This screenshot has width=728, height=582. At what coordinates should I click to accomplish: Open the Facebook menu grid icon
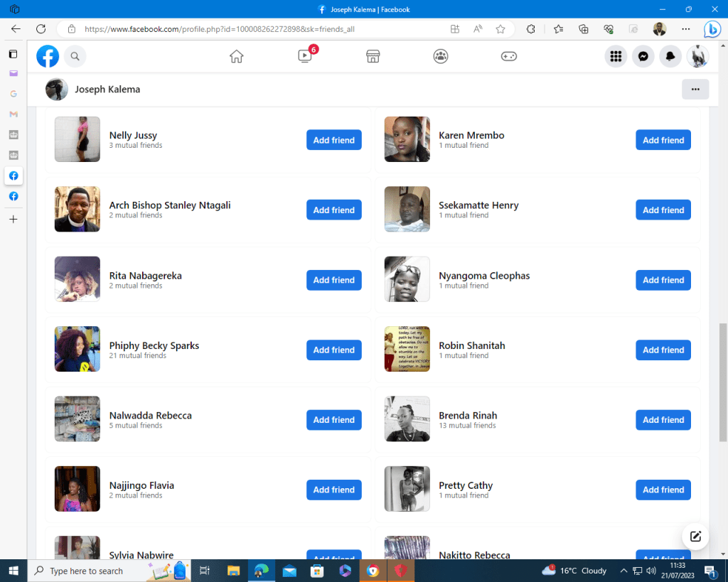(x=616, y=57)
